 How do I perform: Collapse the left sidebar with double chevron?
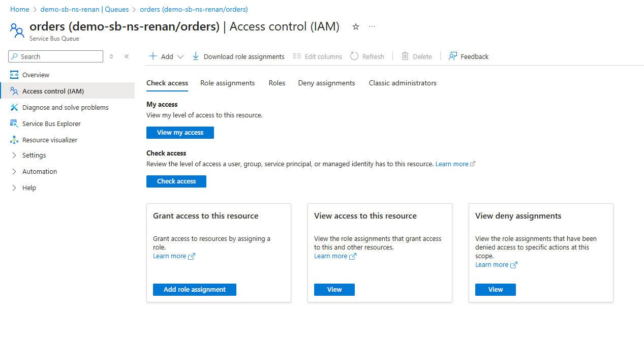tap(127, 56)
